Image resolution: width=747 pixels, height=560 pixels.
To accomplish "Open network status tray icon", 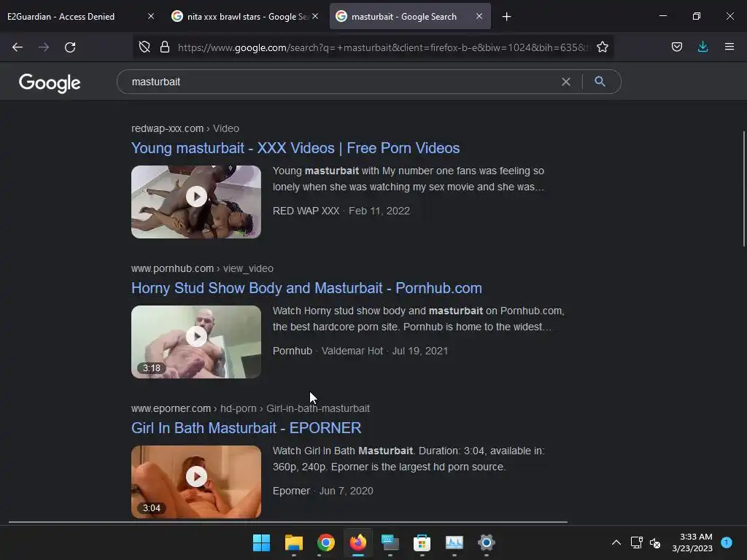I will coord(636,542).
